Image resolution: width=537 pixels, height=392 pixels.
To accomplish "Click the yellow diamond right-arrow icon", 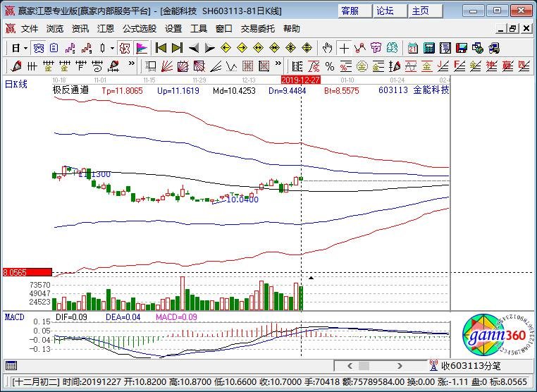I will click(242, 48).
